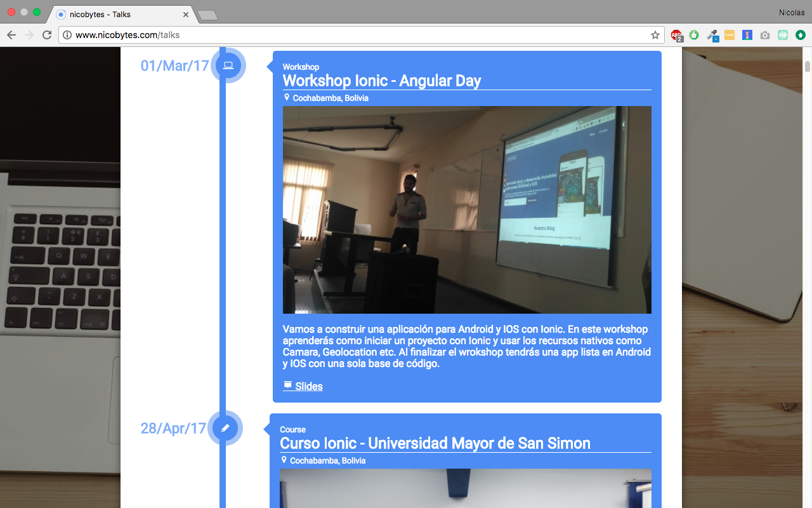Viewport: 812px width, 508px height.
Task: Click the Curso Ionic course photo
Action: coord(466,488)
